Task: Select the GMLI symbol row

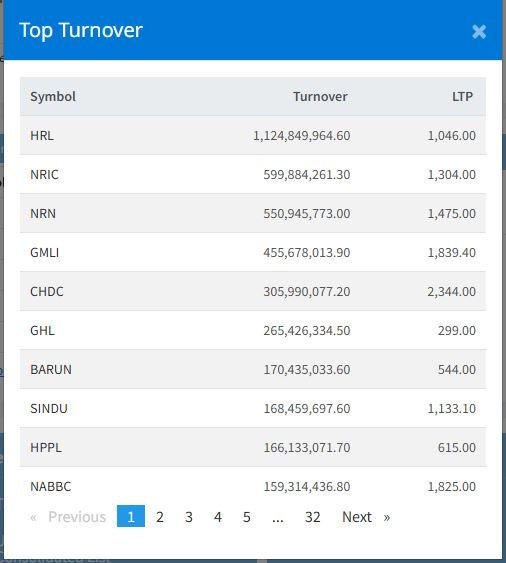Action: click(x=253, y=252)
